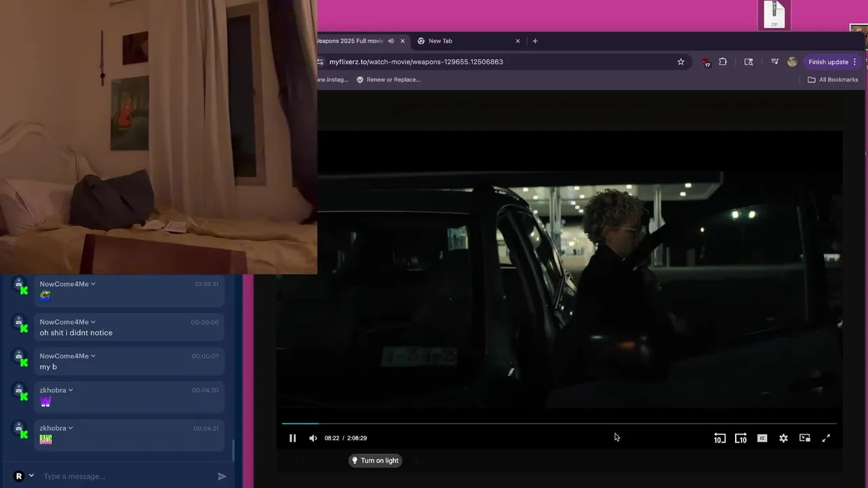Send the chat message with arrow icon
Image resolution: width=868 pixels, height=488 pixels.
(222, 476)
